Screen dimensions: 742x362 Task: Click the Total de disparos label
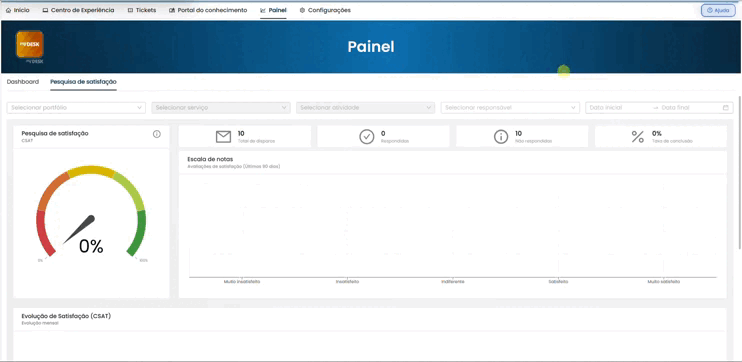256,141
